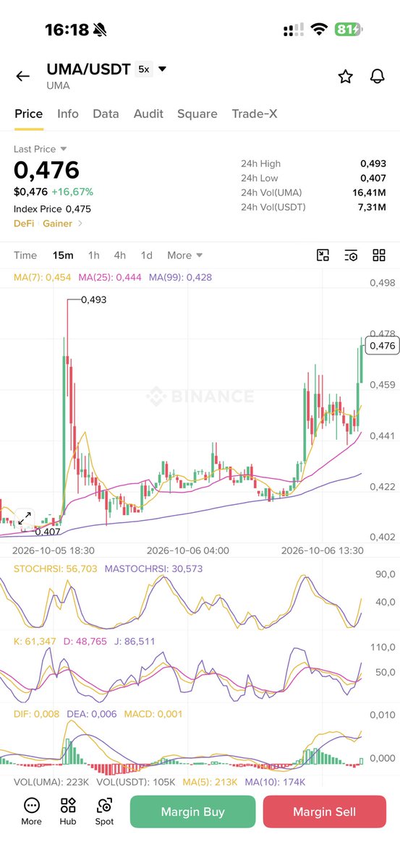Tap the MA(25): 0,444 indicator label
This screenshot has width=400, height=868.
point(111,277)
